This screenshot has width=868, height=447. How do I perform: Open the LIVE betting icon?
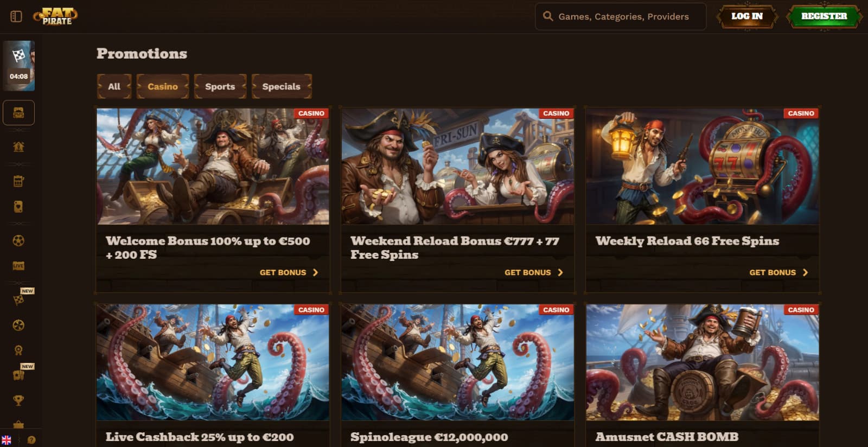tap(18, 266)
